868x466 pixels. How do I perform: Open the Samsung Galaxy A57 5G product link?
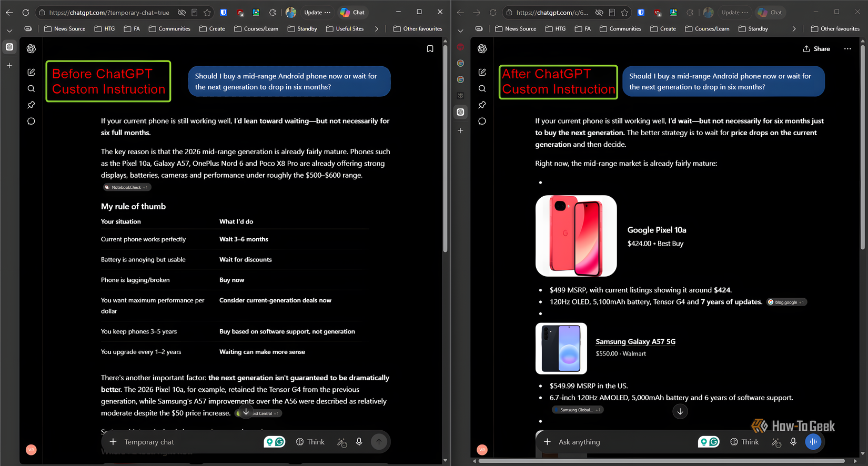point(635,341)
